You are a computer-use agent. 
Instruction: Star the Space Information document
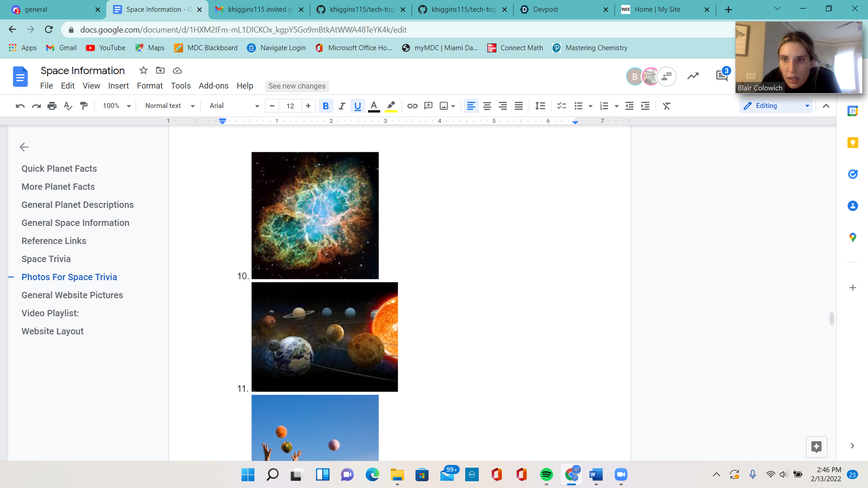(x=143, y=70)
